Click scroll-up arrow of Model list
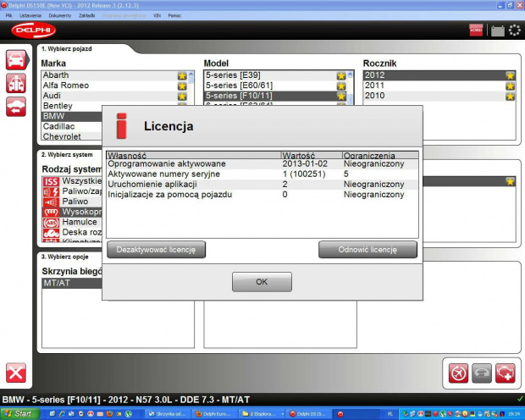This screenshot has width=525, height=420. pos(351,74)
